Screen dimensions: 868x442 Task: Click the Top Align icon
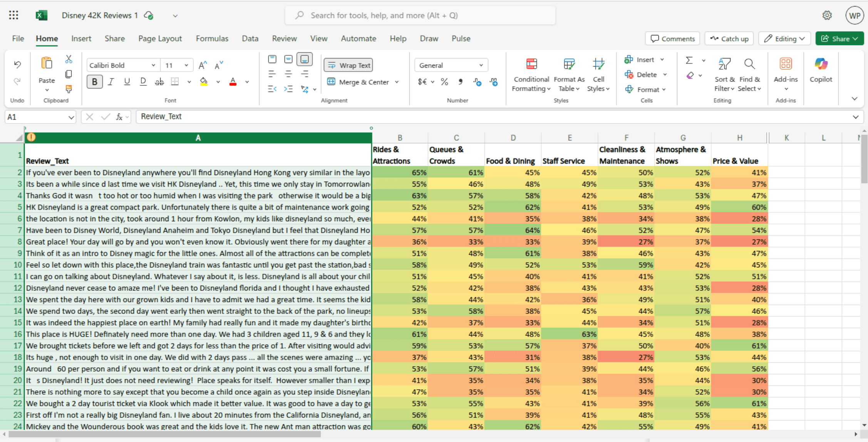point(272,59)
